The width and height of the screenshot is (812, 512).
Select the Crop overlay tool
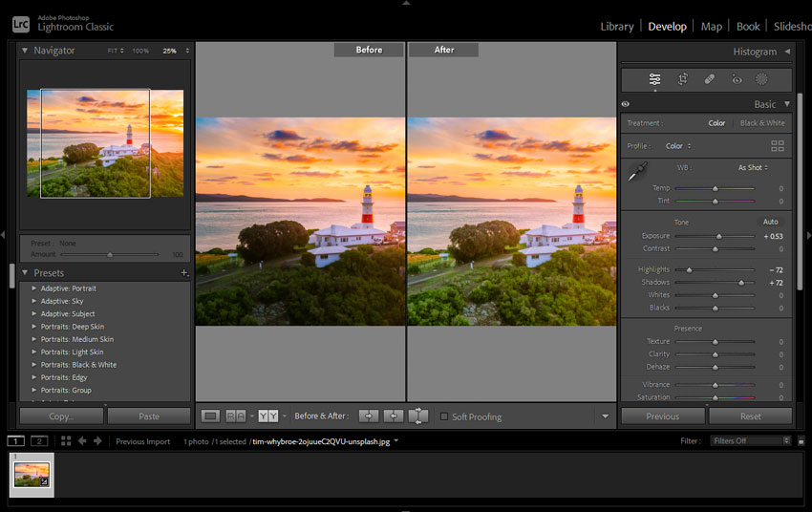(682, 79)
